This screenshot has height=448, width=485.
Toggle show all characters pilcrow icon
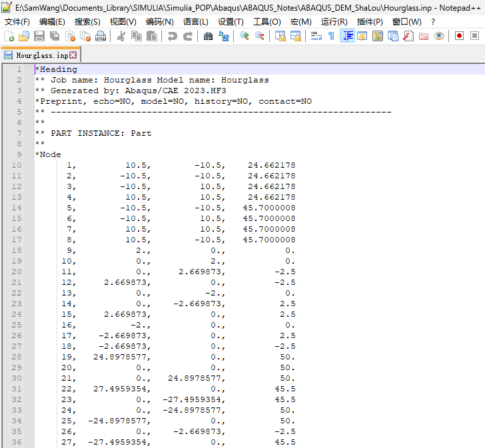331,36
